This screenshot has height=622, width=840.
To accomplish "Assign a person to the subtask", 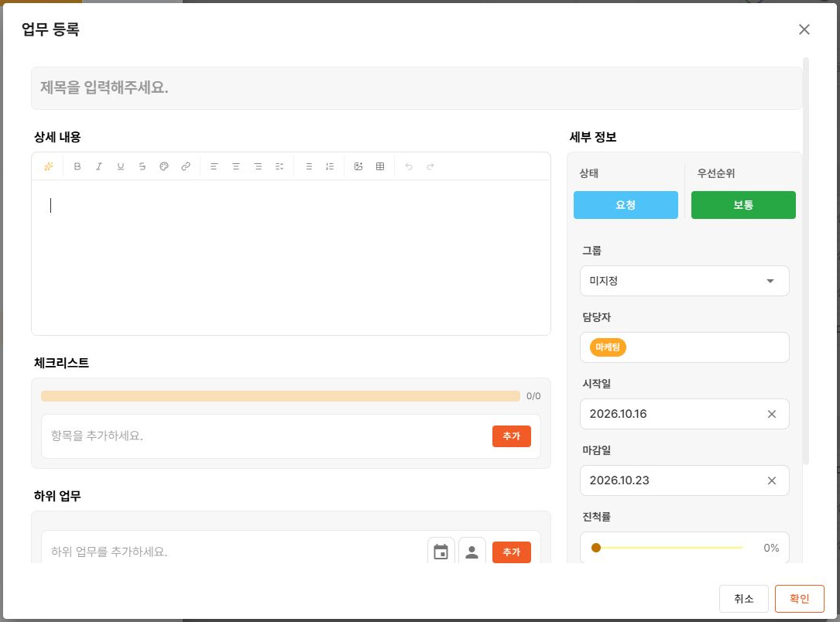I will click(x=472, y=552).
